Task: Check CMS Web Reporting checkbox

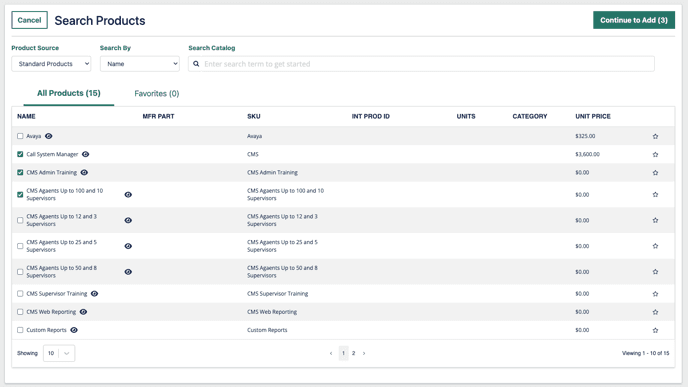Action: [x=20, y=312]
